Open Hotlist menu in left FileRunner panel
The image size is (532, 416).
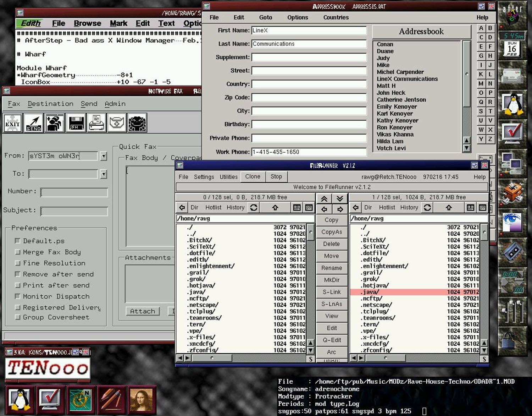point(213,207)
